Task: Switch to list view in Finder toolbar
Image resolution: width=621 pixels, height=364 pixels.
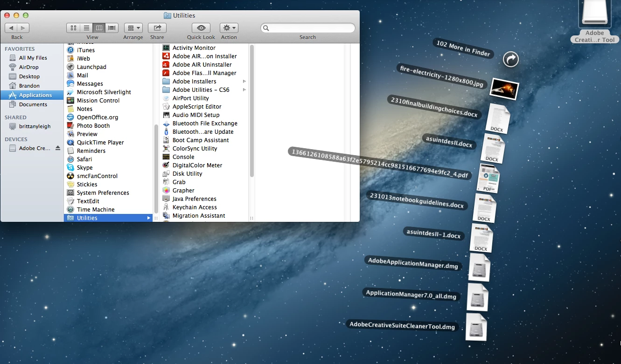Action: click(x=86, y=28)
